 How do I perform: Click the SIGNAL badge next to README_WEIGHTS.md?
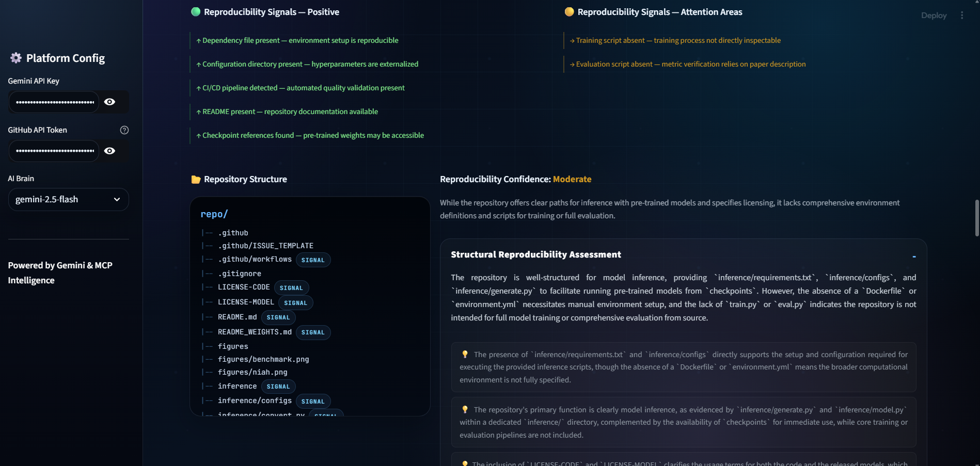(x=313, y=332)
